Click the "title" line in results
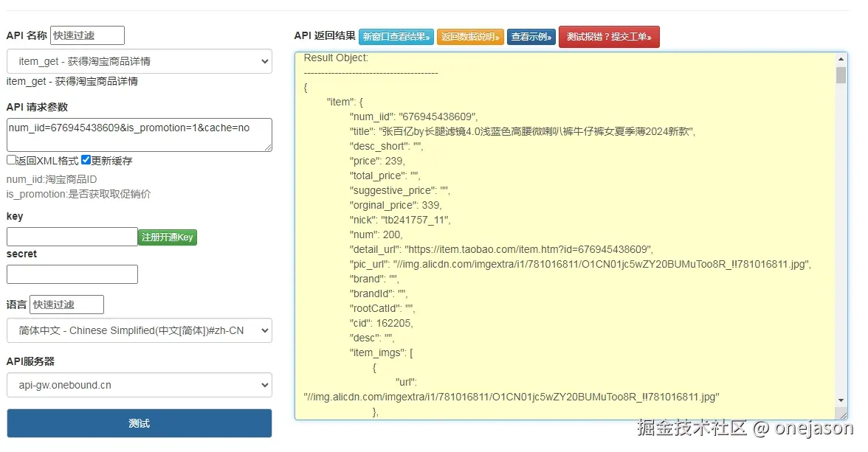 point(522,132)
